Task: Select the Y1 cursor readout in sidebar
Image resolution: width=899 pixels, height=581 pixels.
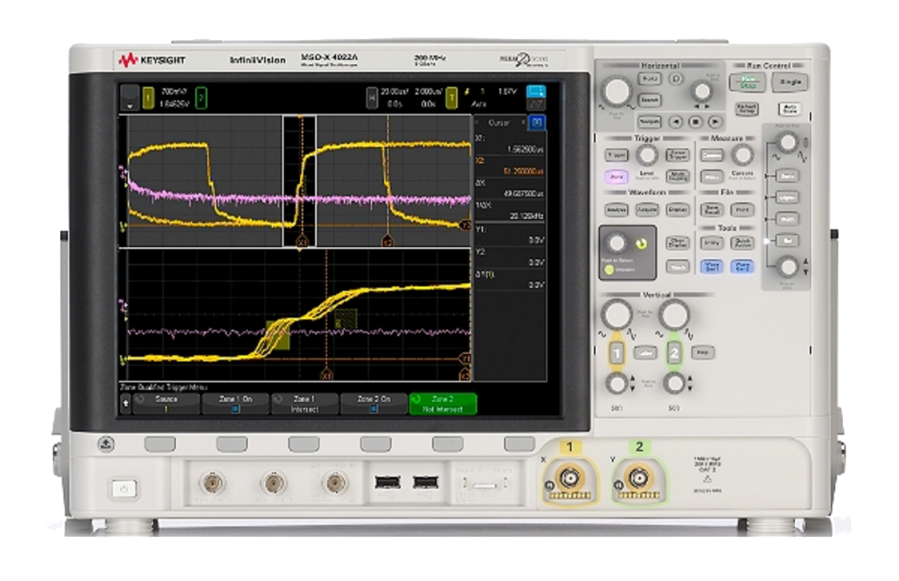Action: (x=536, y=240)
